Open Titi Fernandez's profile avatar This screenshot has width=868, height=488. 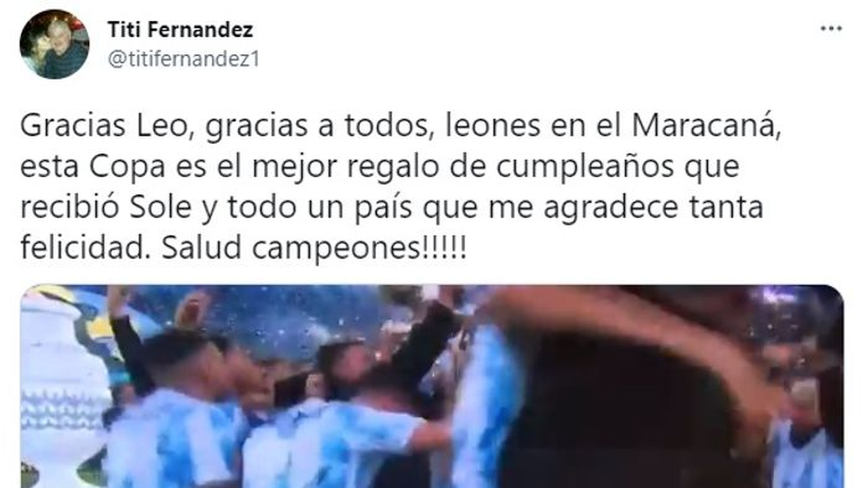(x=54, y=45)
